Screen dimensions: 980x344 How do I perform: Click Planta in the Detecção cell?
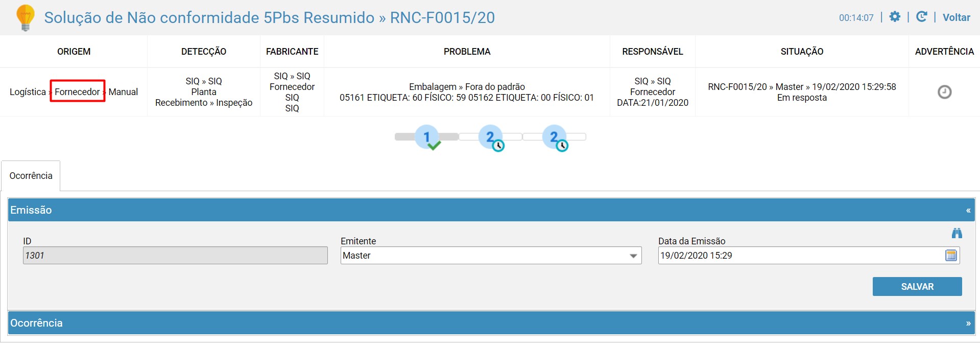pos(204,92)
